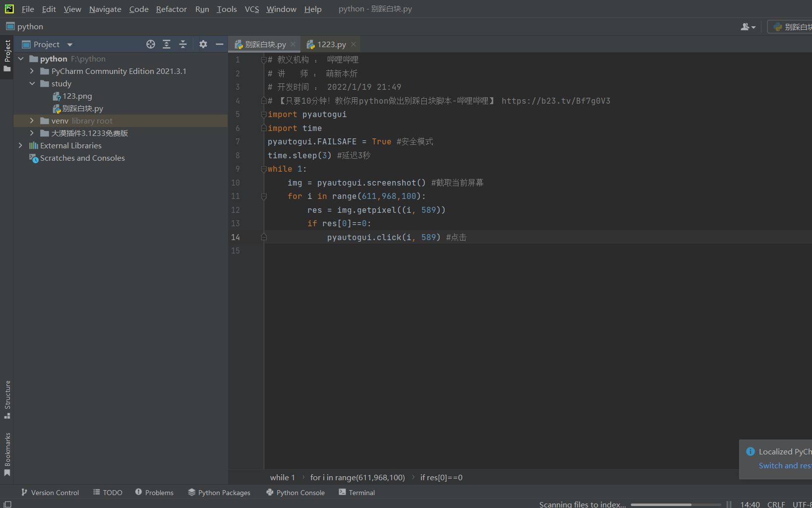
Task: Open the Project view dropdown
Action: pos(69,44)
